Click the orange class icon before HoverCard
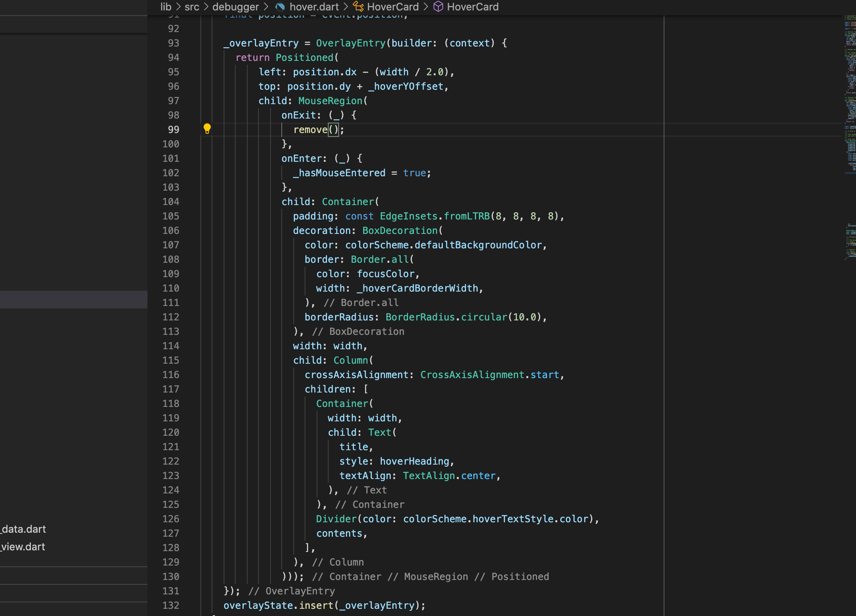856x616 pixels. coord(357,6)
